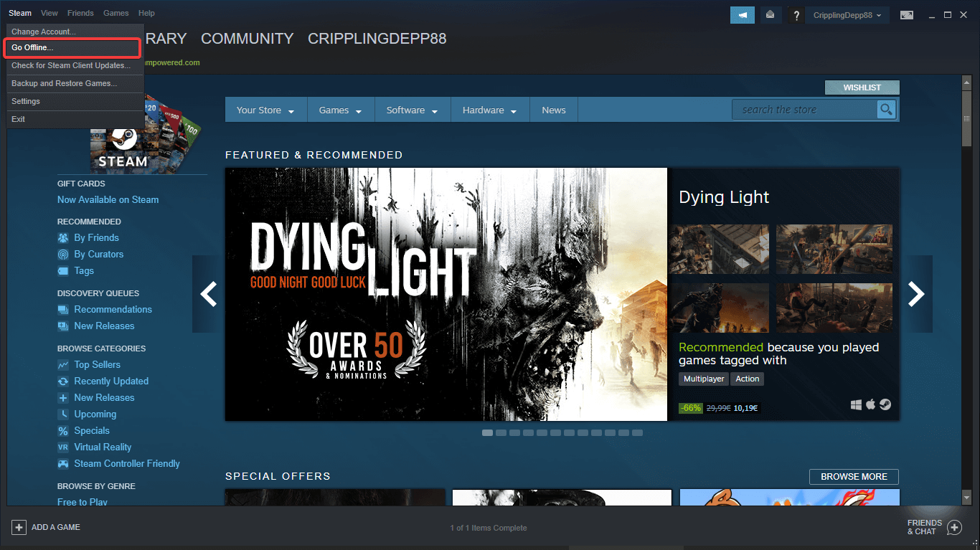The image size is (980, 550).
Task: Open the CRIPPLINGDEPP88 profile tab
Action: (377, 39)
